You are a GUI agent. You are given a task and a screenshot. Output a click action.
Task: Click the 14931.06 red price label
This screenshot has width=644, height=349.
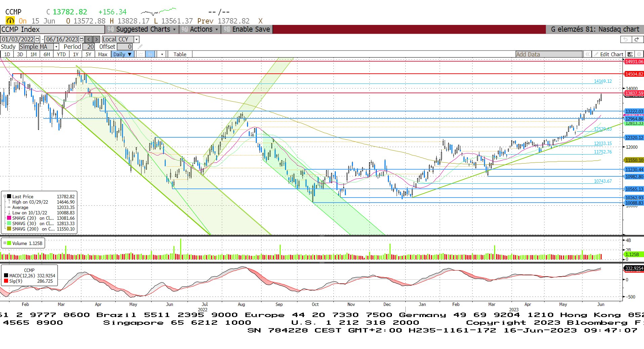coord(634,62)
